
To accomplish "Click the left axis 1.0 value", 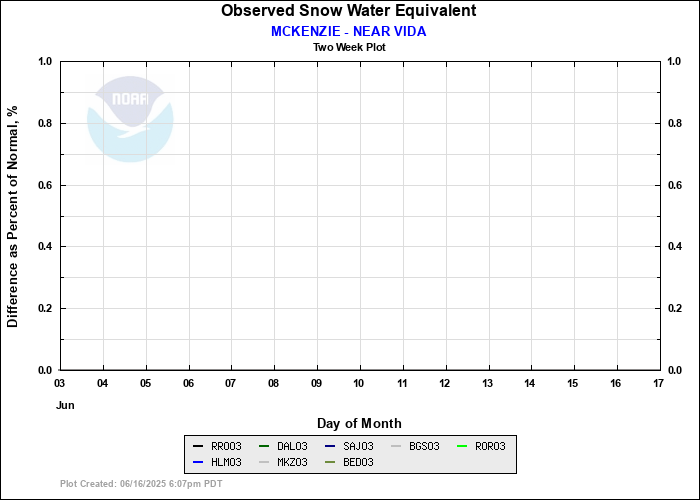I will (46, 61).
